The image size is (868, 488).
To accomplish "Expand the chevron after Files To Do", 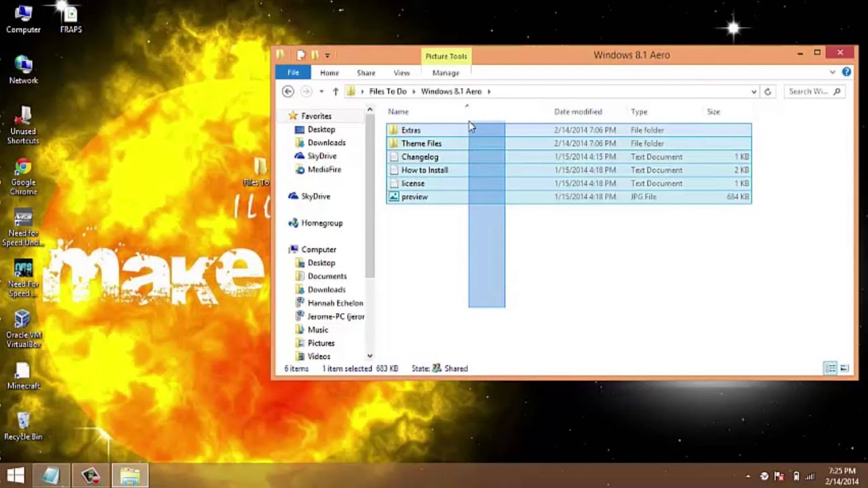I will pyautogui.click(x=414, y=91).
